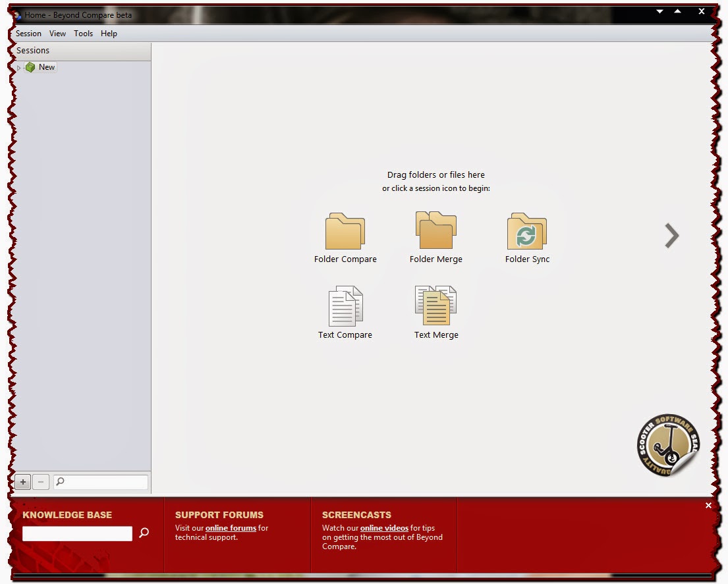This screenshot has width=728, height=584.
Task: Click the Knowledge Base heading
Action: [x=67, y=515]
